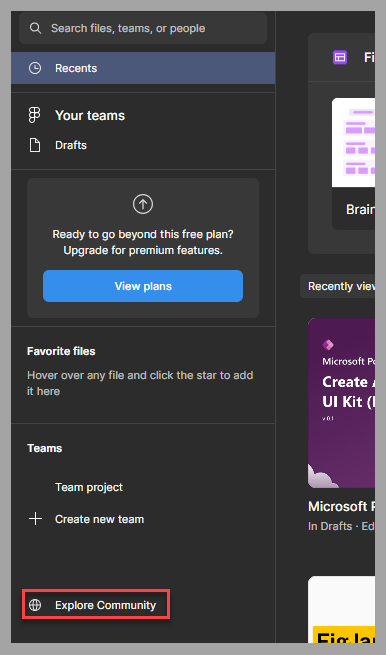Open the Microsoft Power Apps file thumbnail
Screen dimensions: 386x655
pyautogui.click(x=341, y=403)
